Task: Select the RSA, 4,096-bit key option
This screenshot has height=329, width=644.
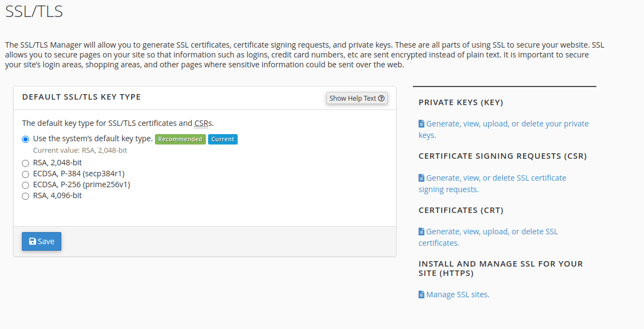Action: 25,195
